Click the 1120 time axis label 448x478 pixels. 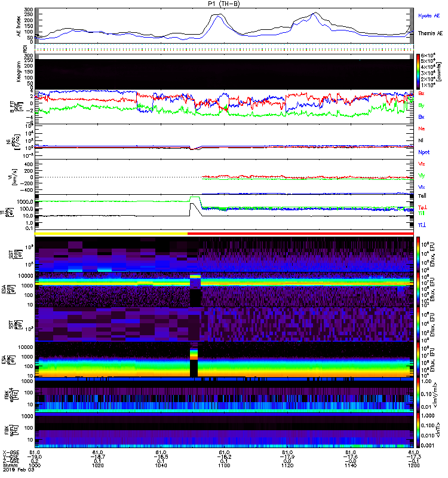(x=287, y=465)
